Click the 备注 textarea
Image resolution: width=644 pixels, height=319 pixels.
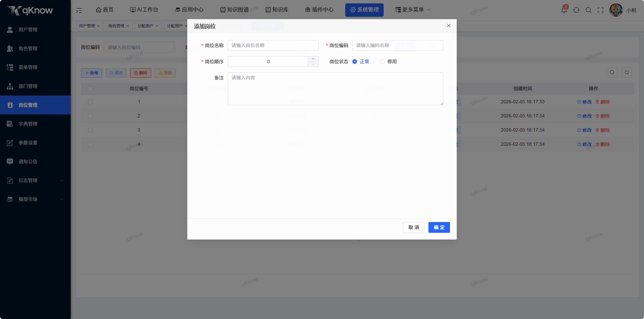pyautogui.click(x=335, y=89)
